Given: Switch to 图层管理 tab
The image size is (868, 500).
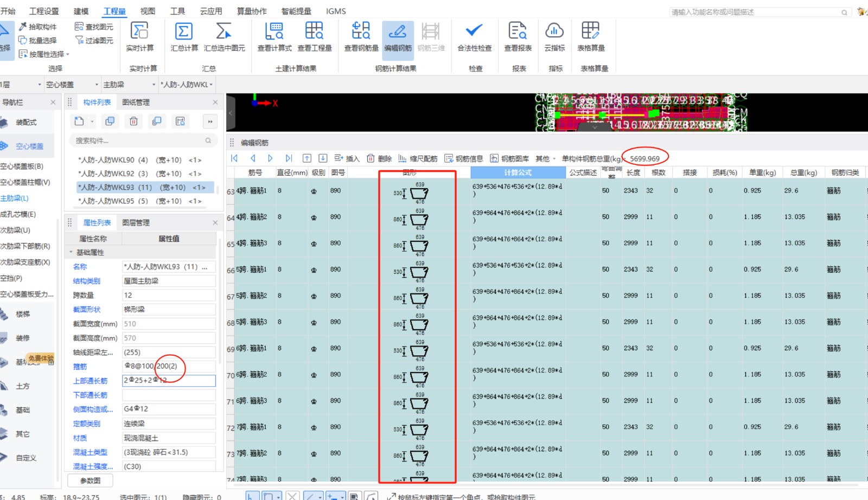Looking at the screenshot, I should coord(136,222).
